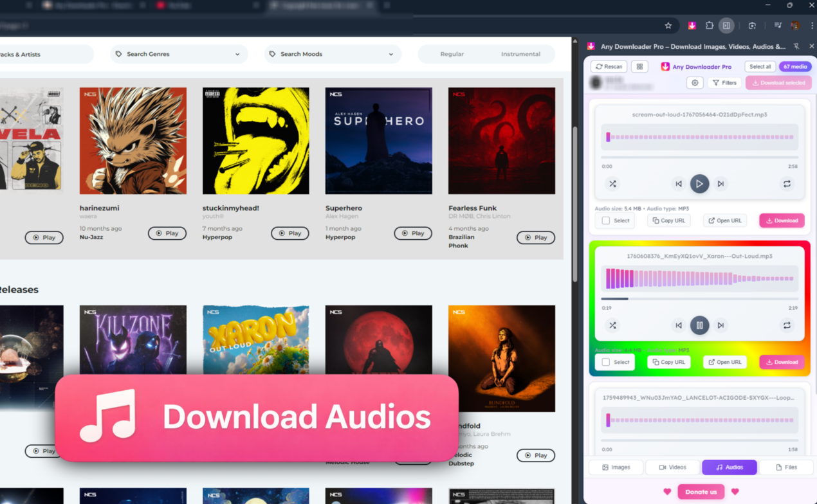Click the waveform of the LANCELOT-ACIGODE track

(699, 420)
